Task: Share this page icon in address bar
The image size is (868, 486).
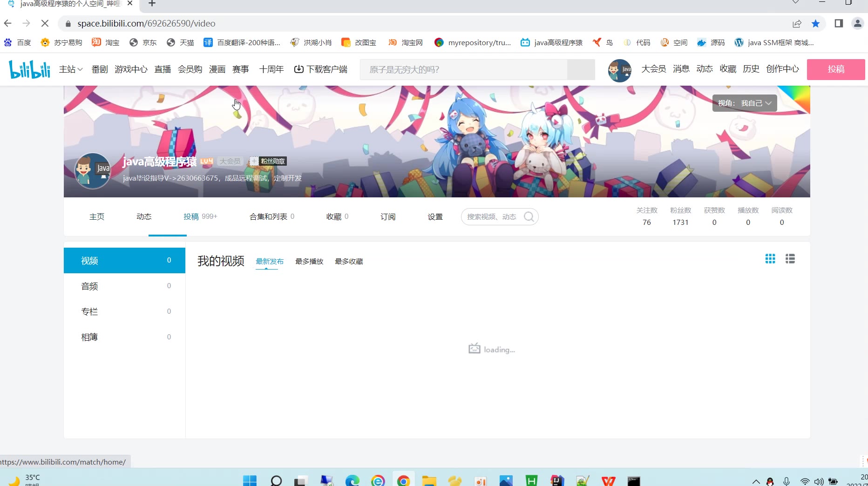Action: point(797,23)
